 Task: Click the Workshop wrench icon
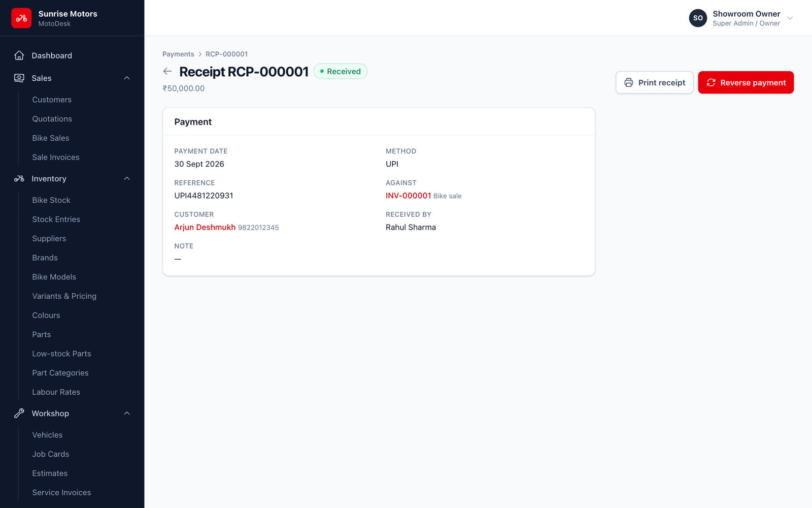19,413
